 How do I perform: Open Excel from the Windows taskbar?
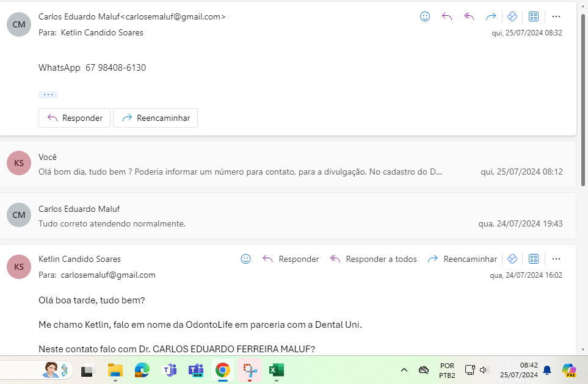tap(277, 370)
